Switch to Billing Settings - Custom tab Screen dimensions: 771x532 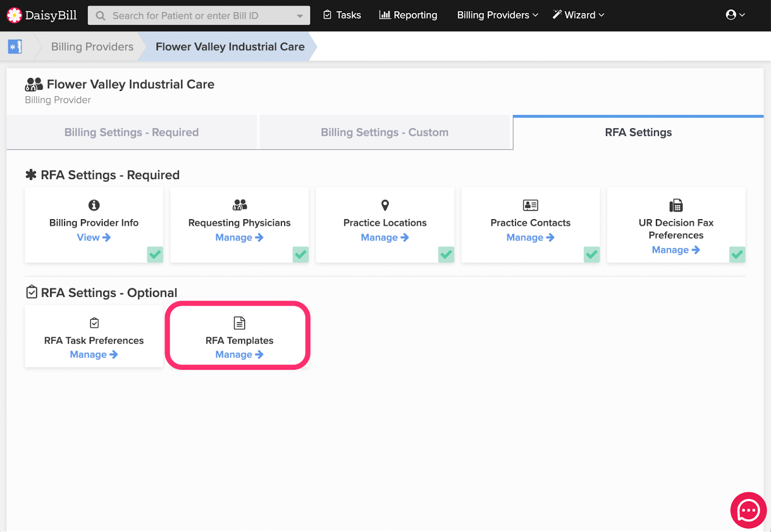385,133
